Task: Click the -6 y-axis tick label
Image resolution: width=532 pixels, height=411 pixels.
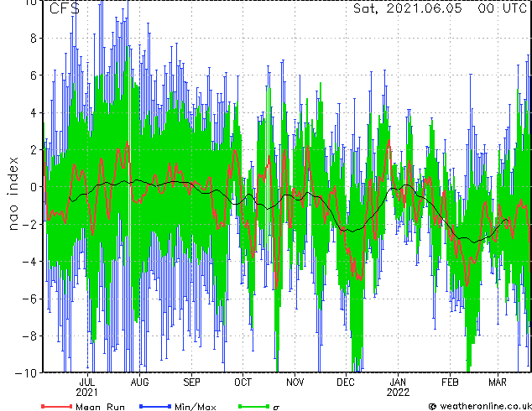Action: [x=29, y=299]
